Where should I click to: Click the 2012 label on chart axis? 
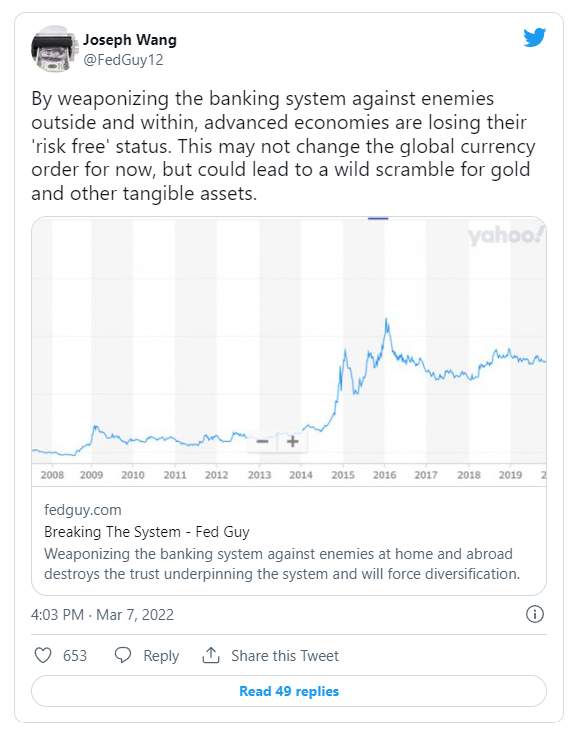(216, 475)
